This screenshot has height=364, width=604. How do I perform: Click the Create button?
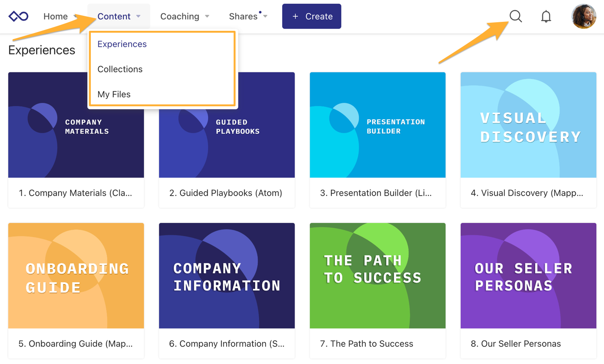[311, 16]
